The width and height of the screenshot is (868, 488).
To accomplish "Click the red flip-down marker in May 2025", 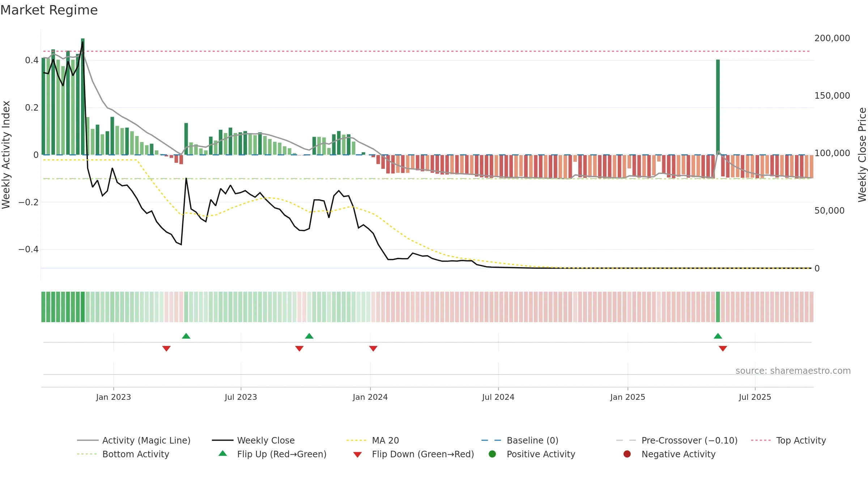I will click(723, 348).
